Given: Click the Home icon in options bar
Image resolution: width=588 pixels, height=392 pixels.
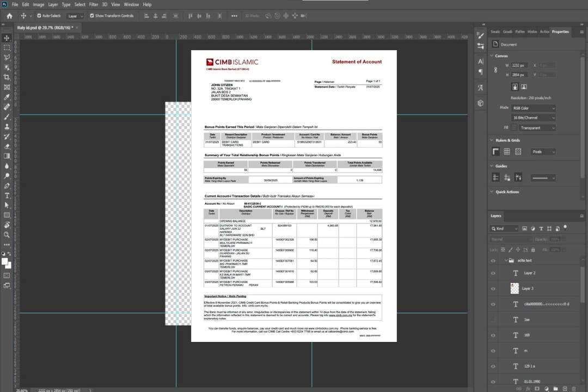Looking at the screenshot, I should click(x=9, y=16).
